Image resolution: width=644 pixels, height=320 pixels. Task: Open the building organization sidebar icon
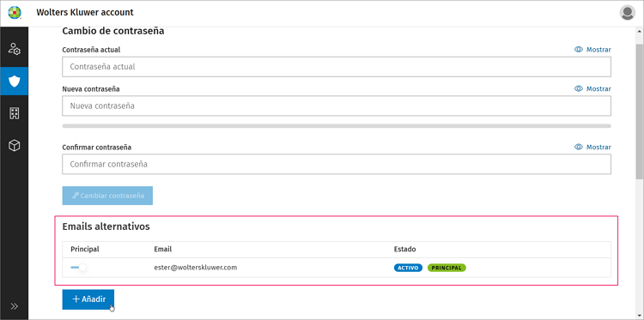click(x=15, y=113)
